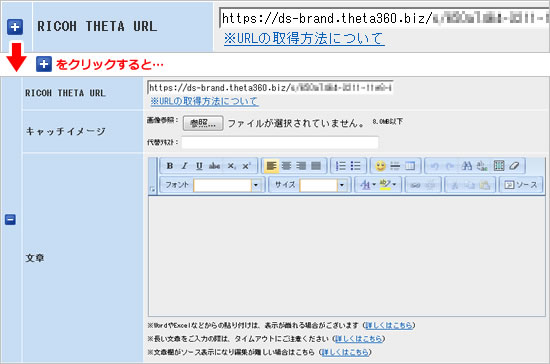This screenshot has width=550, height=364.
Task: Click inside the 文章 editor text area
Action: (347, 256)
